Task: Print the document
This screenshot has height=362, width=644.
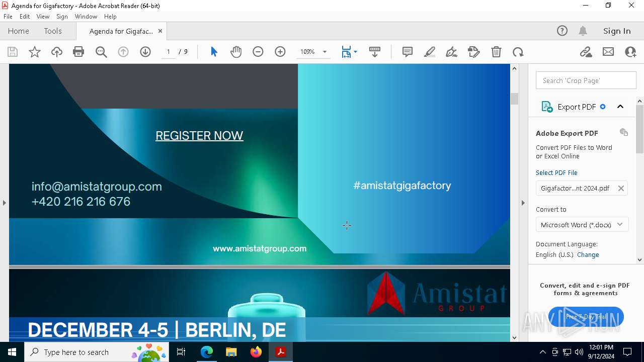Action: pos(78,52)
